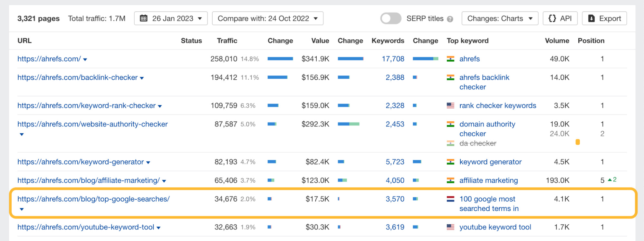Sort by the Traffic column header

[227, 41]
